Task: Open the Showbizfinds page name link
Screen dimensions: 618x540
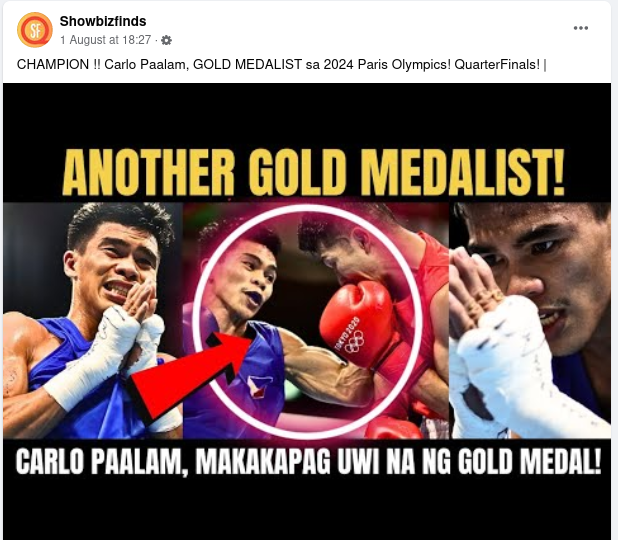Action: [x=103, y=21]
